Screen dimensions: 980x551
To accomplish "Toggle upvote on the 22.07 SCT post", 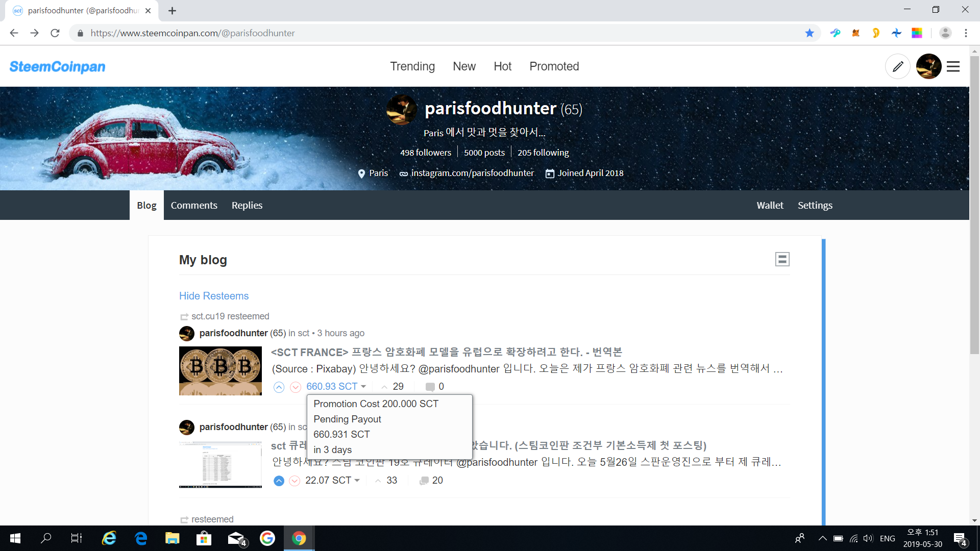I will coord(279,481).
